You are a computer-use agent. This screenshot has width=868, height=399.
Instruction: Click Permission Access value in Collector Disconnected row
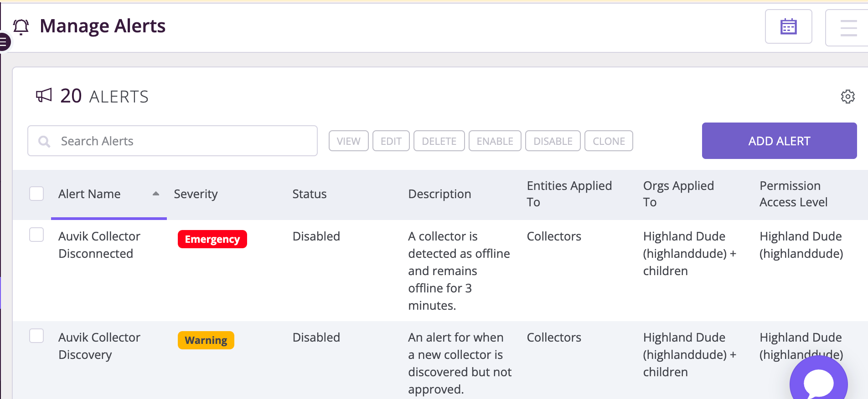pyautogui.click(x=801, y=245)
